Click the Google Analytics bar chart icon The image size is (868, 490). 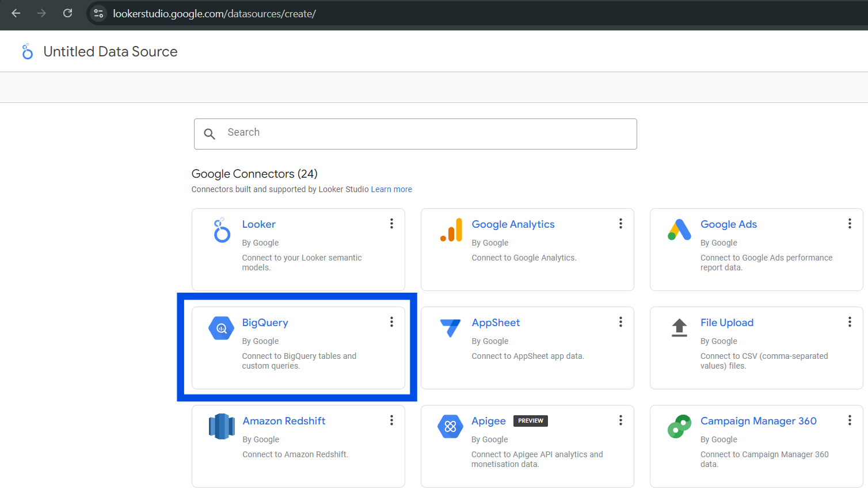point(451,230)
